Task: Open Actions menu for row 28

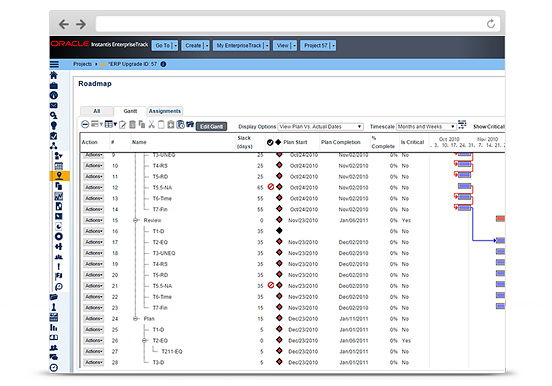Action: [94, 362]
